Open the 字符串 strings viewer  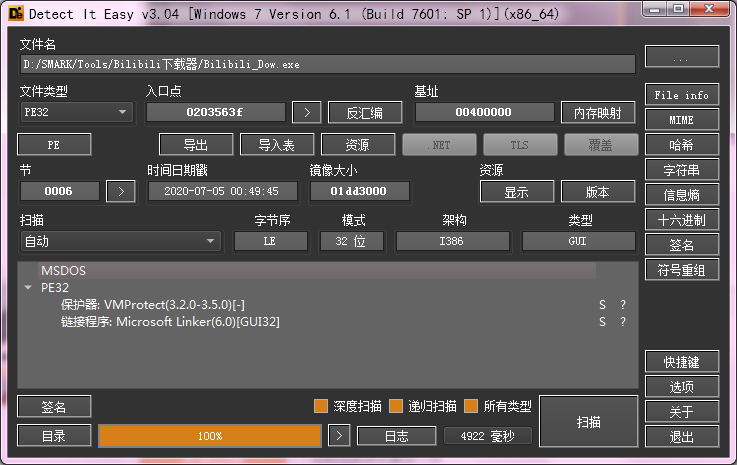tap(682, 170)
